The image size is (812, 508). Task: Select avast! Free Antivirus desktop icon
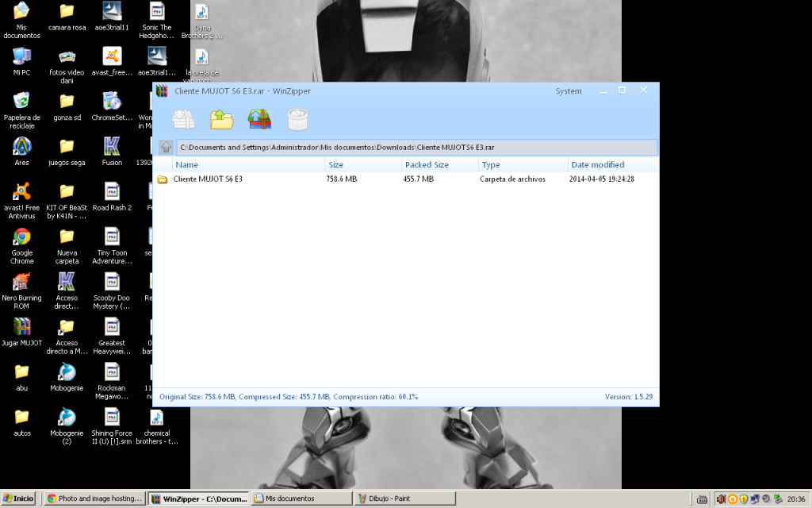pyautogui.click(x=22, y=193)
